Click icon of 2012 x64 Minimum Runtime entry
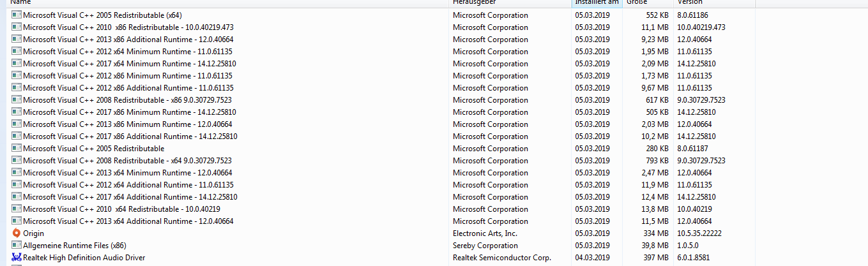The image size is (868, 266). (x=17, y=51)
